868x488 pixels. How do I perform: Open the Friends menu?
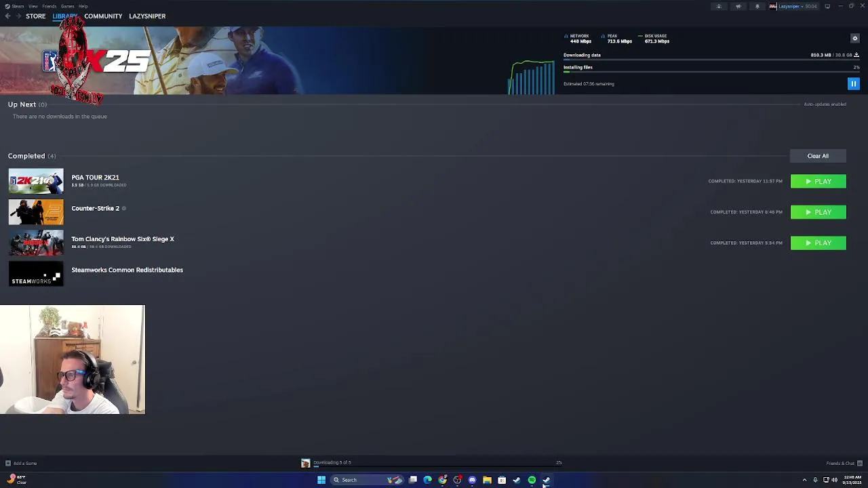point(49,6)
